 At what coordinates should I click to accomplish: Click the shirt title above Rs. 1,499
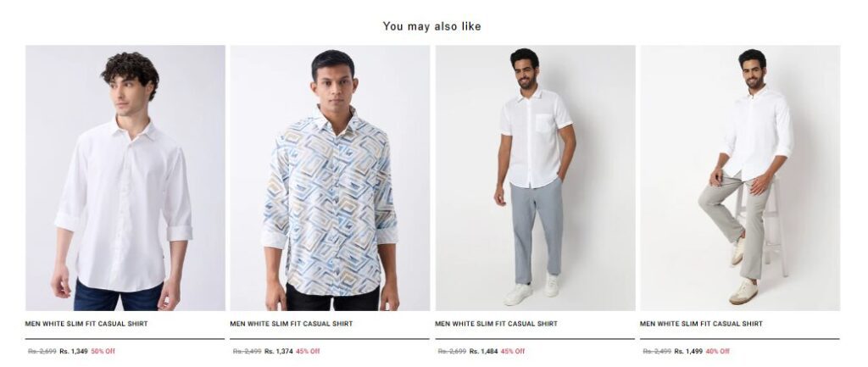(701, 324)
